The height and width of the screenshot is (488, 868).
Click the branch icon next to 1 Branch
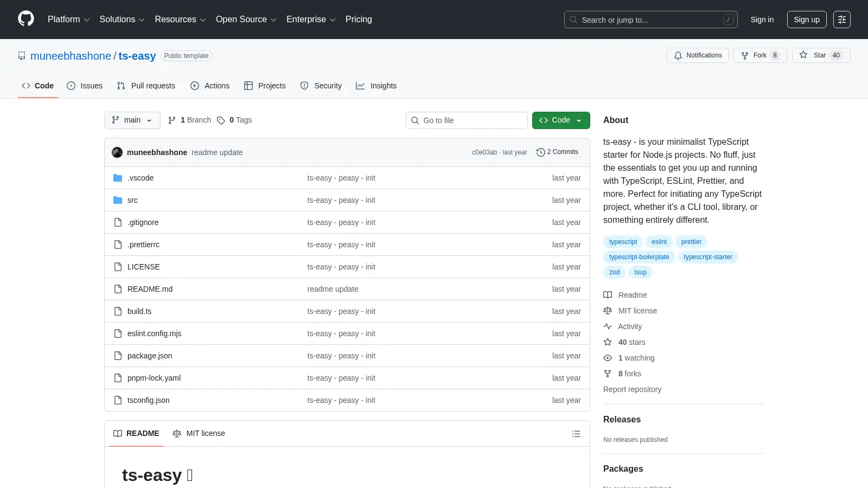point(172,120)
